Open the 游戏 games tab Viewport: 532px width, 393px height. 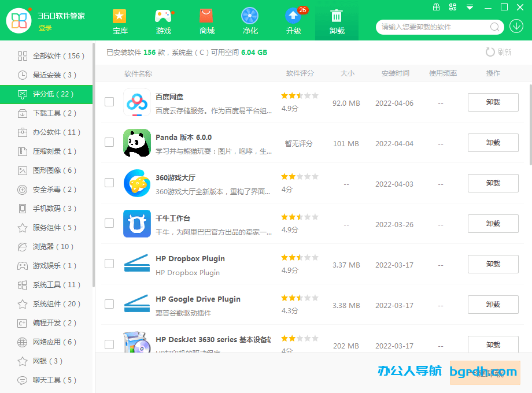click(x=164, y=22)
